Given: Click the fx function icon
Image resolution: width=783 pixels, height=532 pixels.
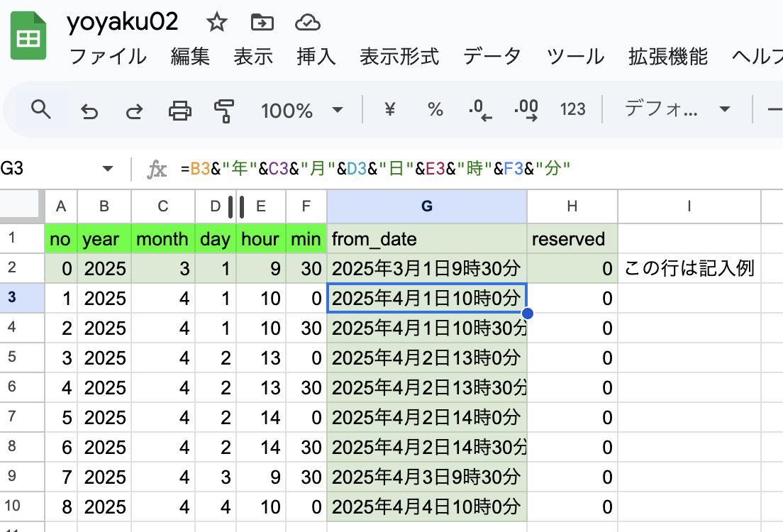Looking at the screenshot, I should [x=156, y=170].
